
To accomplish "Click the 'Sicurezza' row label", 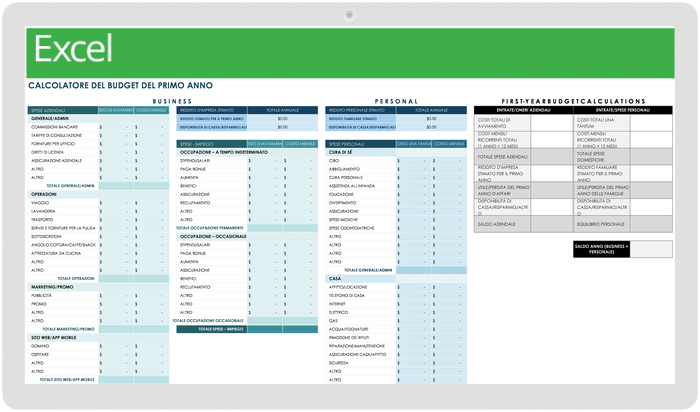I will 339,363.
